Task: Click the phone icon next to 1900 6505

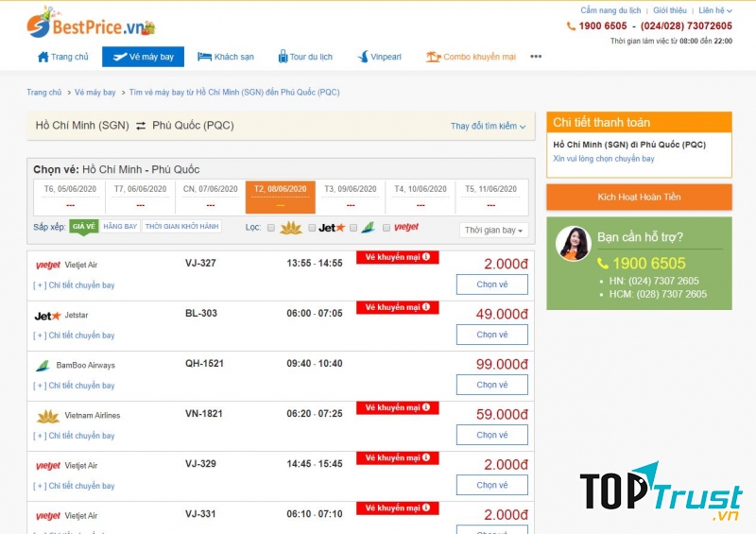Action: click(x=571, y=26)
